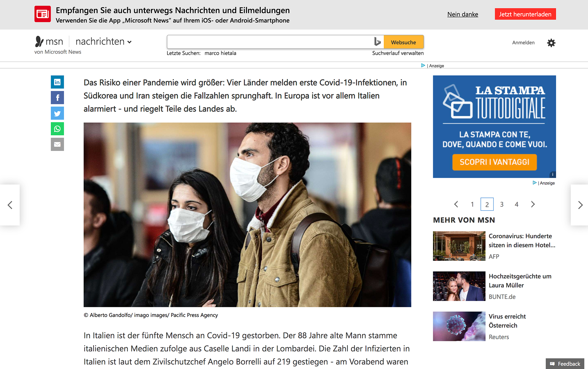Click the Bing logo in search box

[x=377, y=42]
